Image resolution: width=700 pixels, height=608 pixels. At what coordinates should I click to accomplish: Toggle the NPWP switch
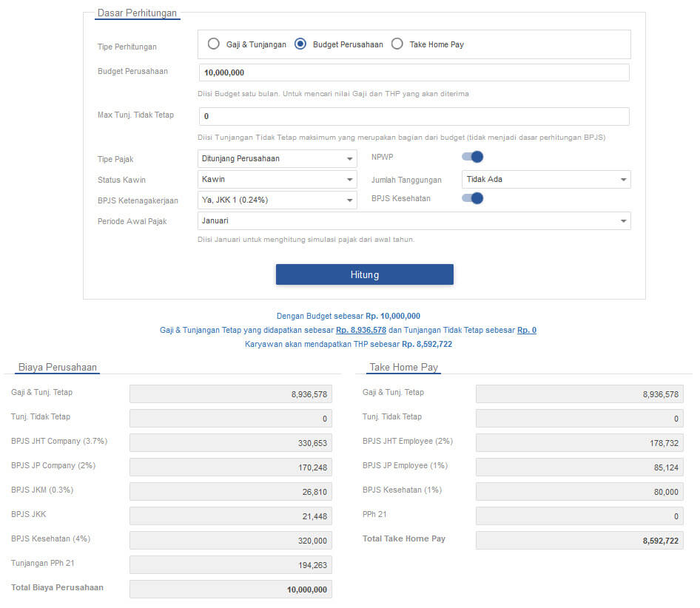pyautogui.click(x=472, y=157)
